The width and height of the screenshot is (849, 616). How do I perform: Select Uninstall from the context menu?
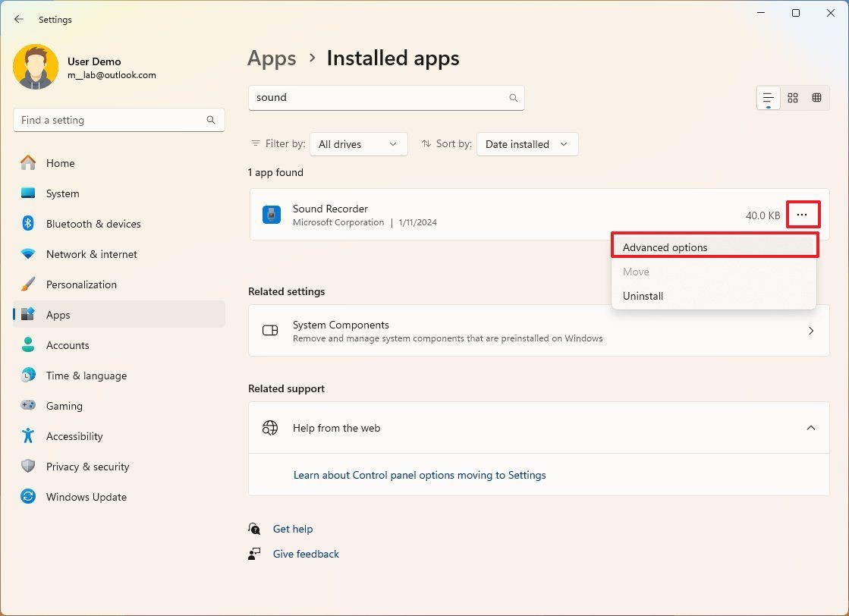point(643,296)
